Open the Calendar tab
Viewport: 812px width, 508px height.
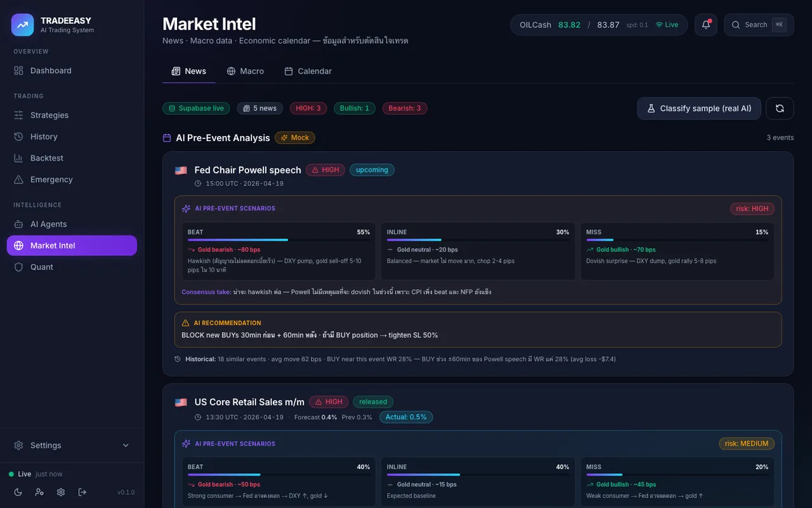pos(308,71)
